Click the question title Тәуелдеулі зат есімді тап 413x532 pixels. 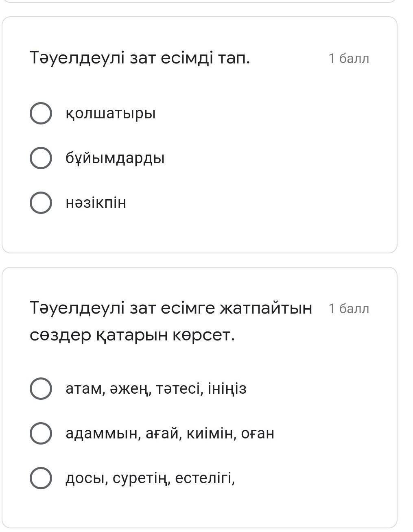pos(140,58)
